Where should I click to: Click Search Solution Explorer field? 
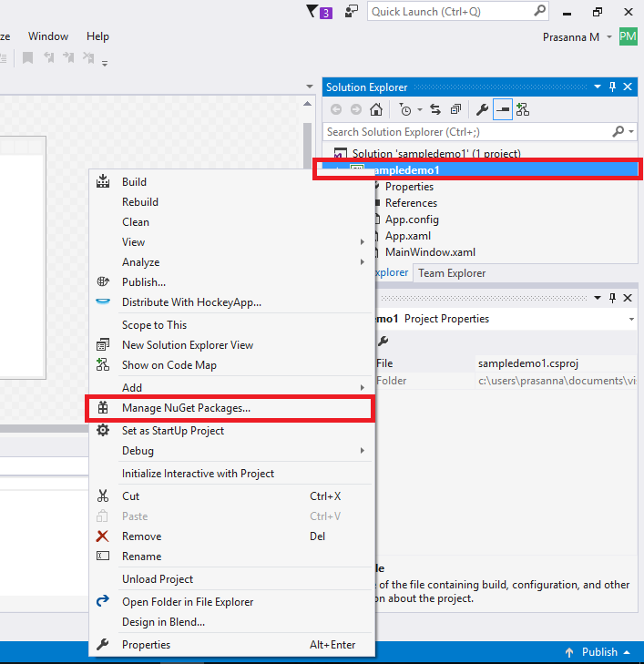pyautogui.click(x=466, y=132)
